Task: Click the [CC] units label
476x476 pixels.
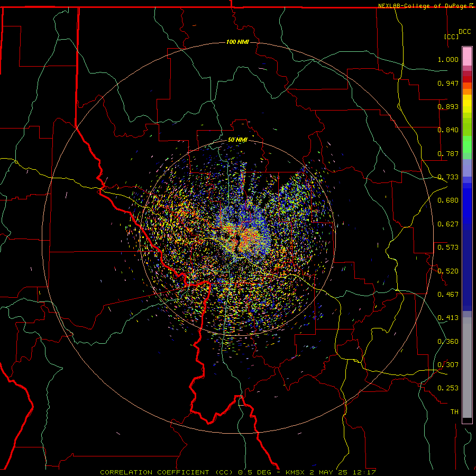Action: [451, 36]
